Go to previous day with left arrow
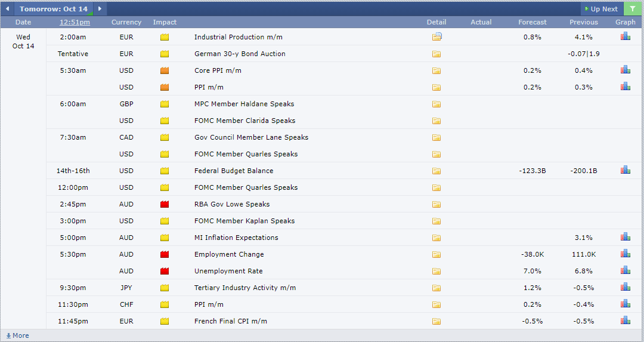Viewport: 644px width, 342px height. (x=7, y=9)
